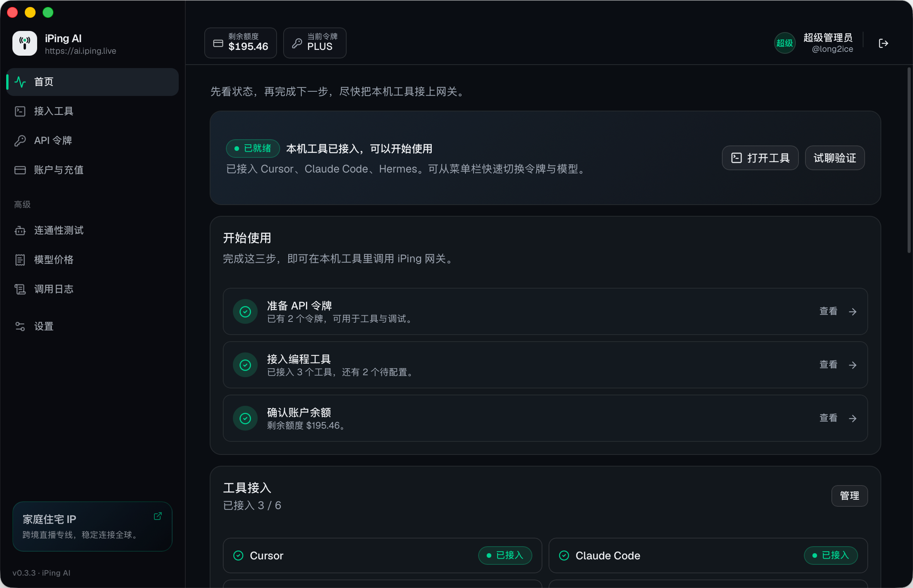Click the @long2ice username
Screen dimensions: 913x588
833,49
